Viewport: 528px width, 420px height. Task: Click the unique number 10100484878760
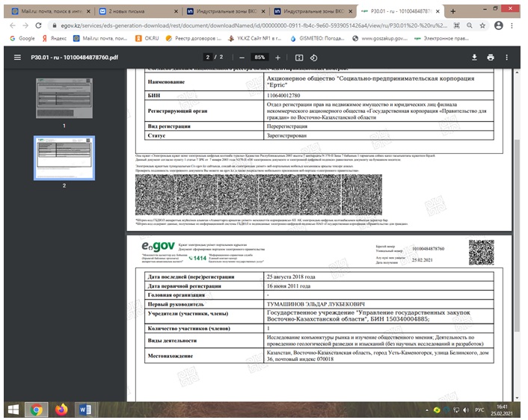tap(428, 249)
